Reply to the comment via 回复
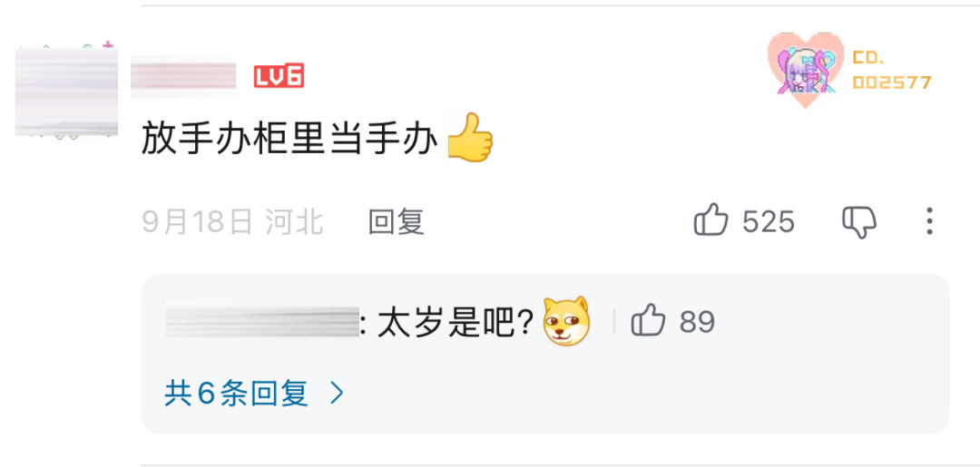 point(397,221)
